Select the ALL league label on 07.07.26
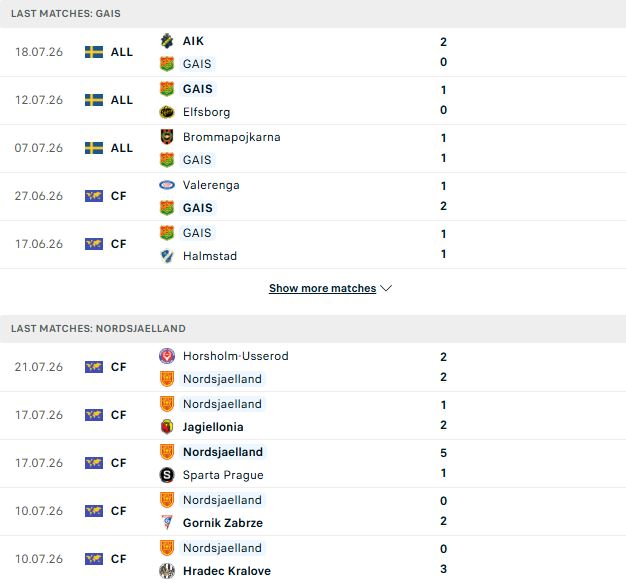Screen dimensions: 626x583 click(122, 148)
